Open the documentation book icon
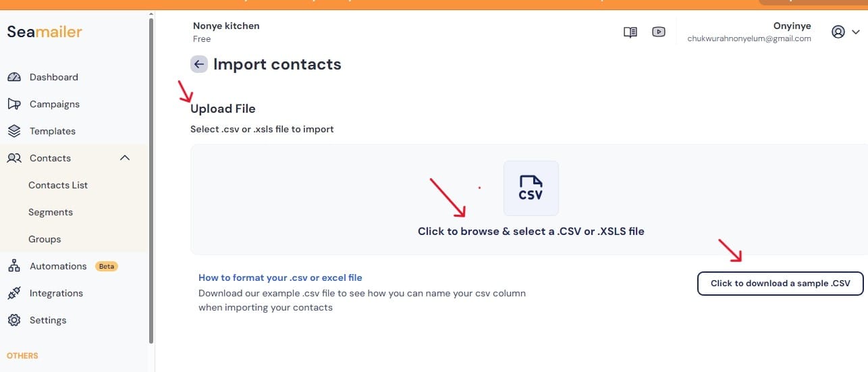868x372 pixels. click(630, 32)
